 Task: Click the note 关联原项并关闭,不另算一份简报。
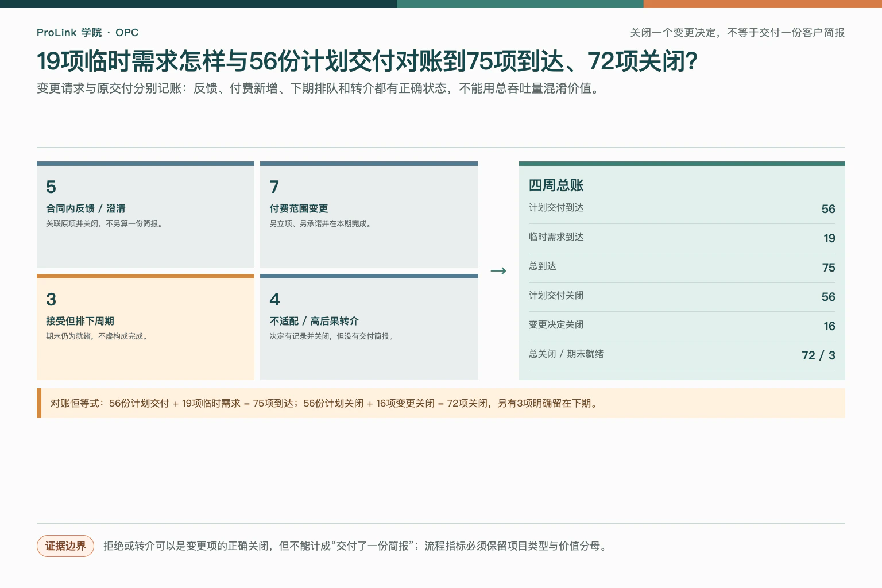(x=106, y=224)
